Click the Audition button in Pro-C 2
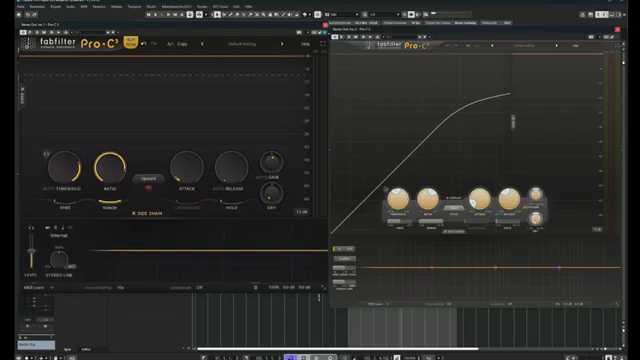Image resolution: width=640 pixels, height=360 pixels. 344,258
